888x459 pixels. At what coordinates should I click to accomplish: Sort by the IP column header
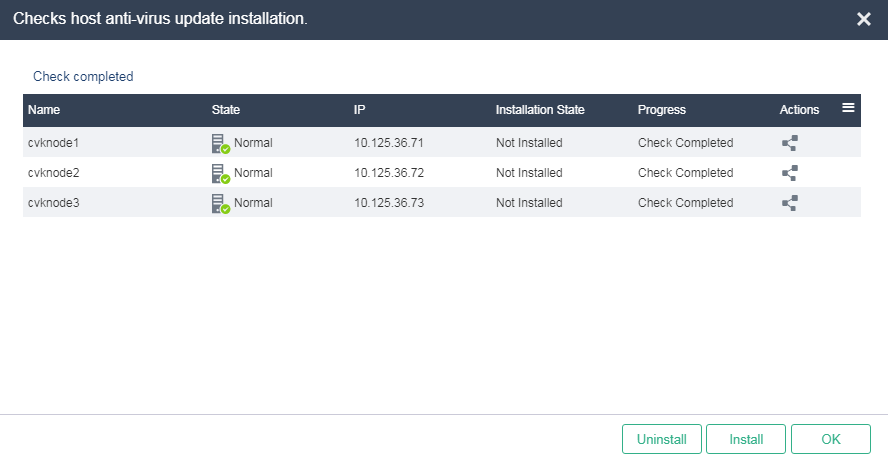tap(359, 110)
